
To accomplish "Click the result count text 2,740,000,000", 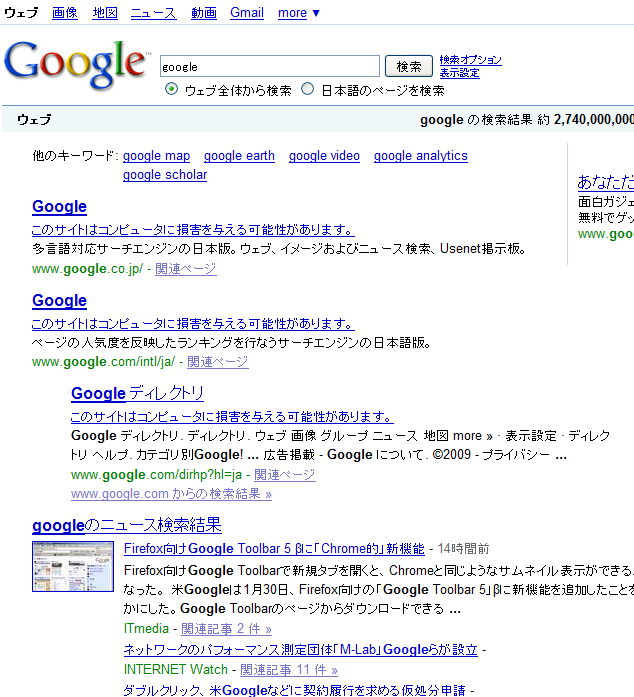I will pos(594,120).
